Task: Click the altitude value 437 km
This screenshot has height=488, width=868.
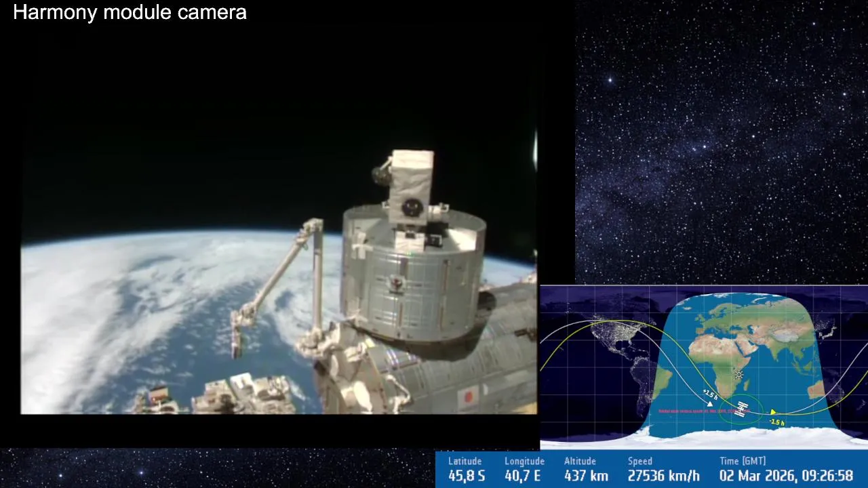Action: (x=586, y=476)
